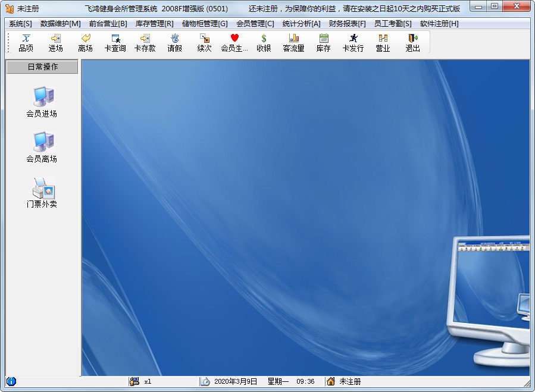This screenshot has width=535, height=392.
Task: Open 卡存款 card deposit tool
Action: click(145, 43)
